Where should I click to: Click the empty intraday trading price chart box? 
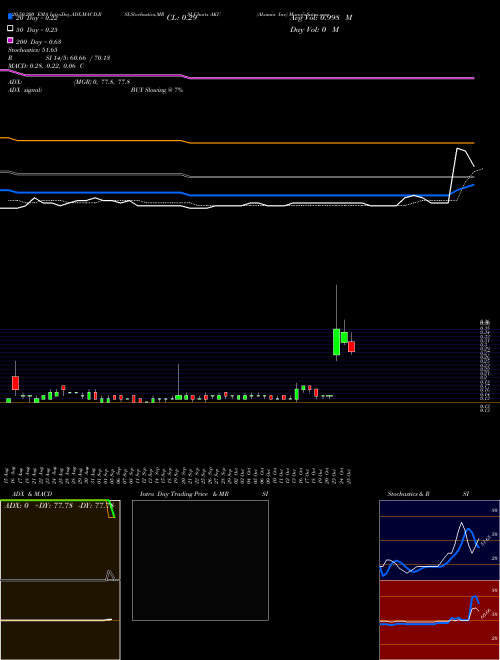(200, 560)
